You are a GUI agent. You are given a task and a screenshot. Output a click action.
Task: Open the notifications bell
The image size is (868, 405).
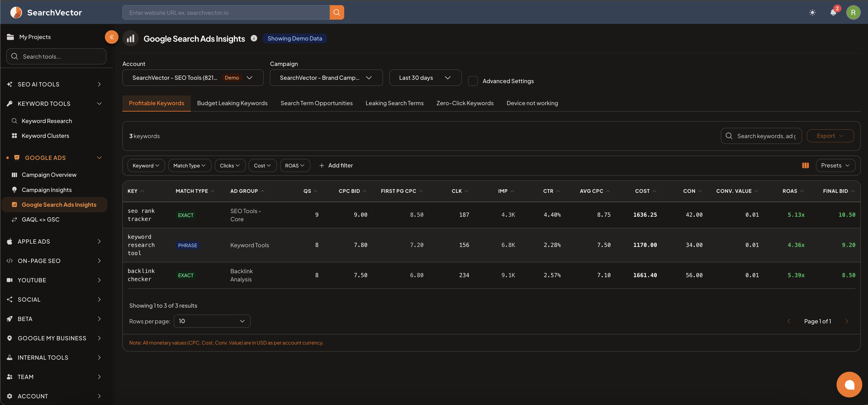click(833, 12)
